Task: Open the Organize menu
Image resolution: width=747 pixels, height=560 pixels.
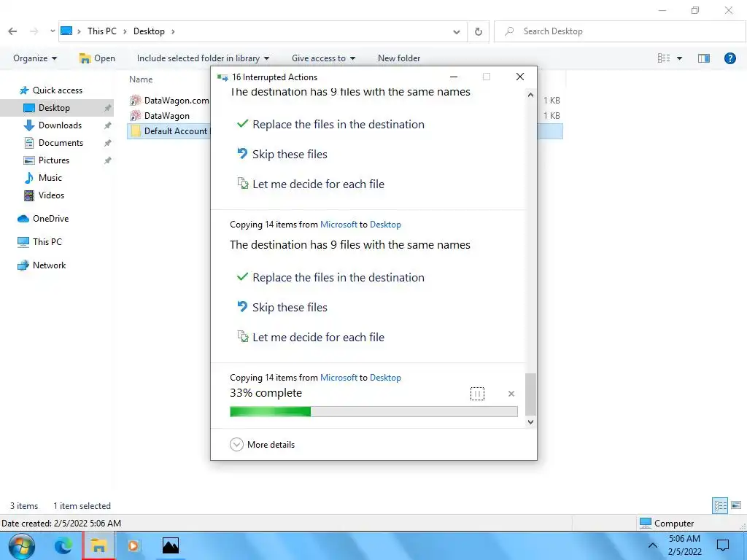Action: [x=35, y=58]
